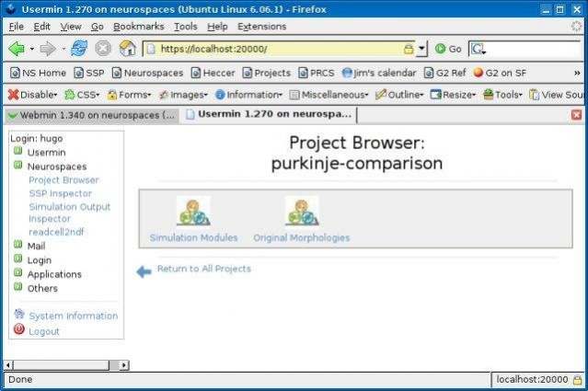Open the Images developer toolbar menu
The width and height of the screenshot is (588, 391).
click(x=183, y=95)
